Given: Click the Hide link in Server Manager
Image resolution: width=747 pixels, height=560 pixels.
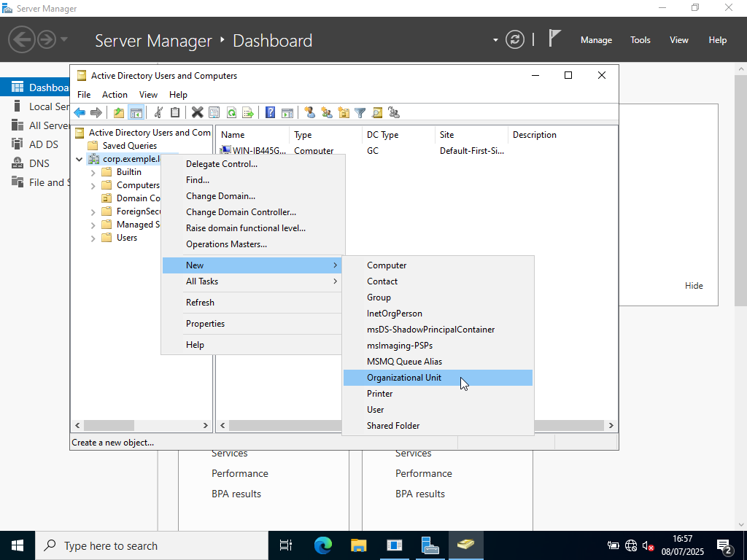Looking at the screenshot, I should pos(694,286).
